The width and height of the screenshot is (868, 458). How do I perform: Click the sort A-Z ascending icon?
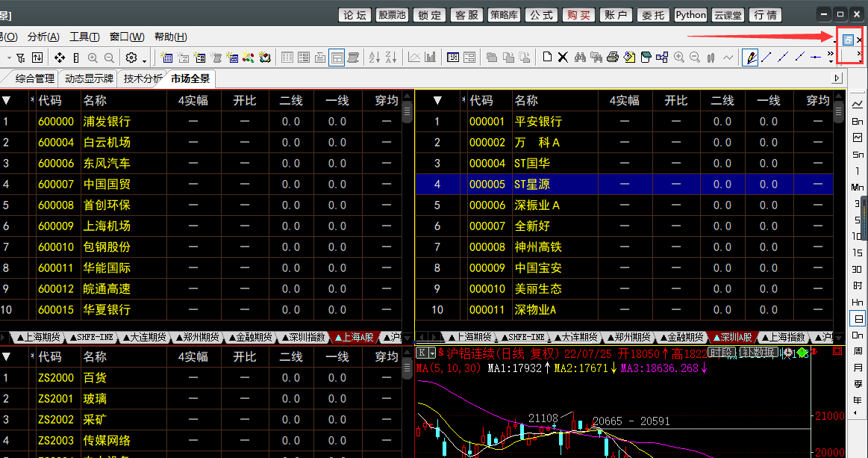(x=375, y=57)
